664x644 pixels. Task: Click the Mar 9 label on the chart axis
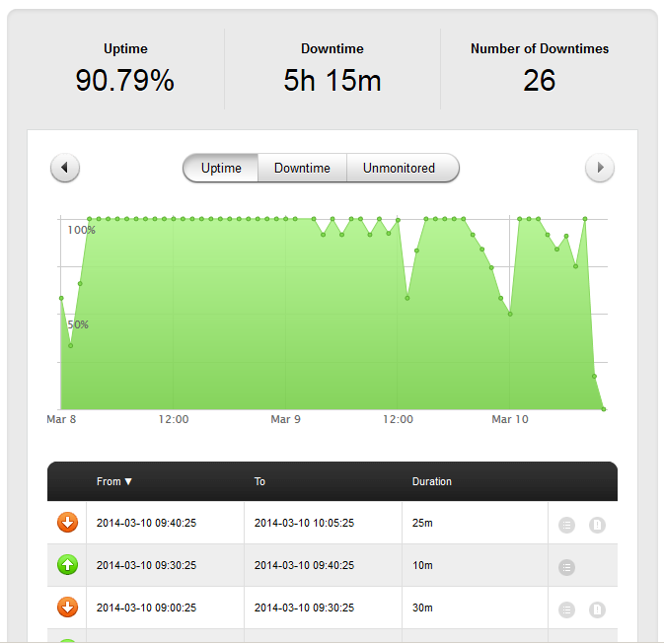285,419
